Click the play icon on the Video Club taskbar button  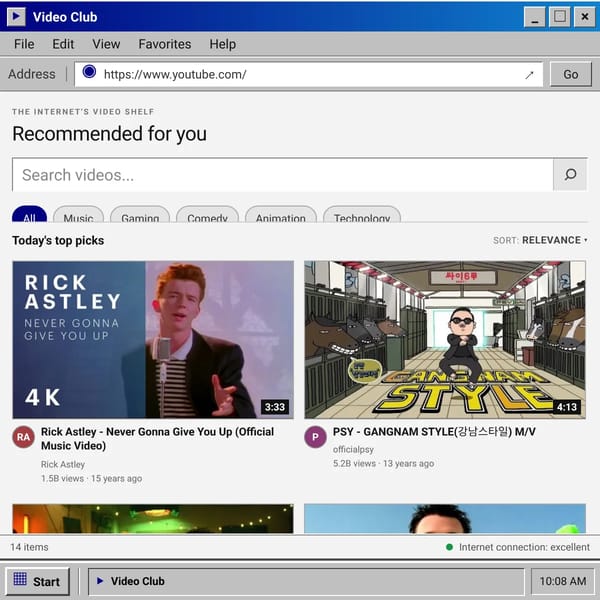(x=100, y=581)
